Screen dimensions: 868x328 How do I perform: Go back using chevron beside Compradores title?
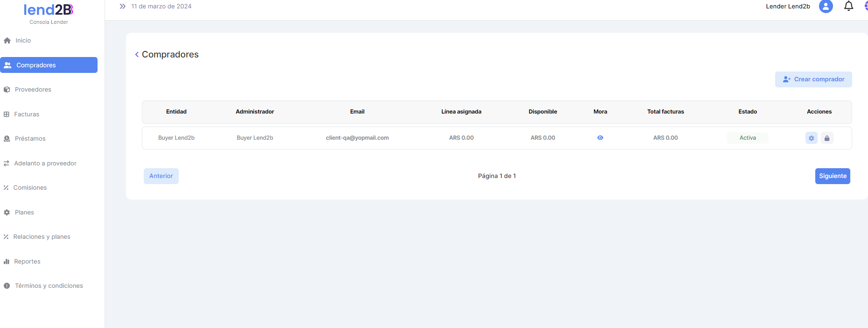137,55
